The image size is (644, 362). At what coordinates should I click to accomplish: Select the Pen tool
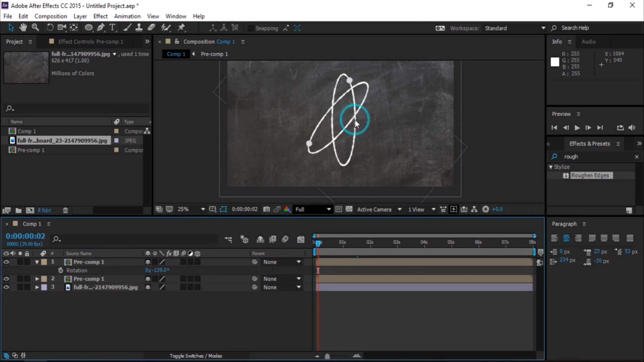(x=101, y=27)
